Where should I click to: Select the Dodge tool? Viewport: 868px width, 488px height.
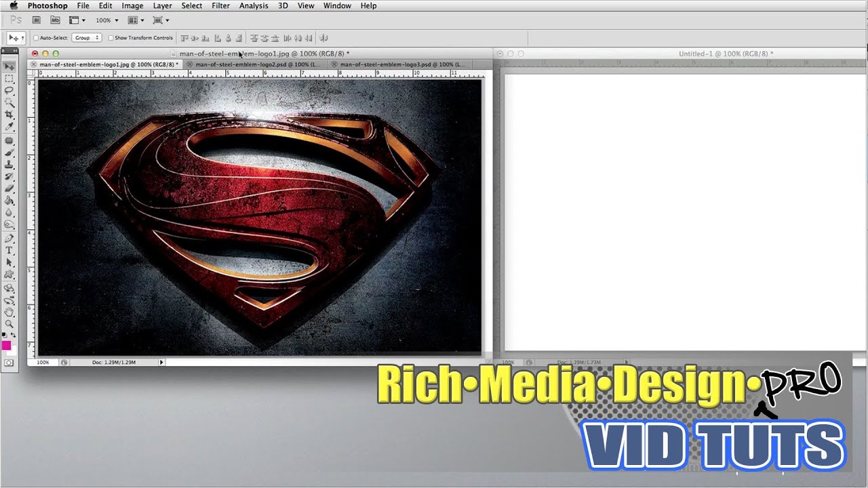(9, 224)
